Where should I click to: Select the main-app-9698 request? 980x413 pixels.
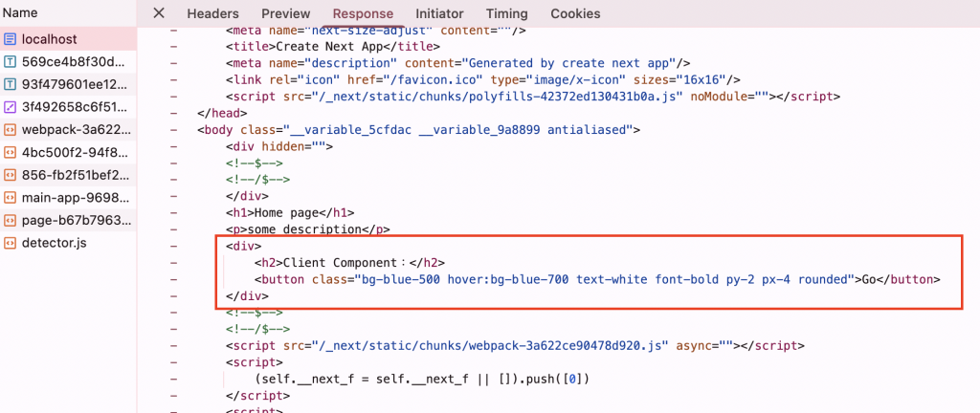(x=68, y=198)
